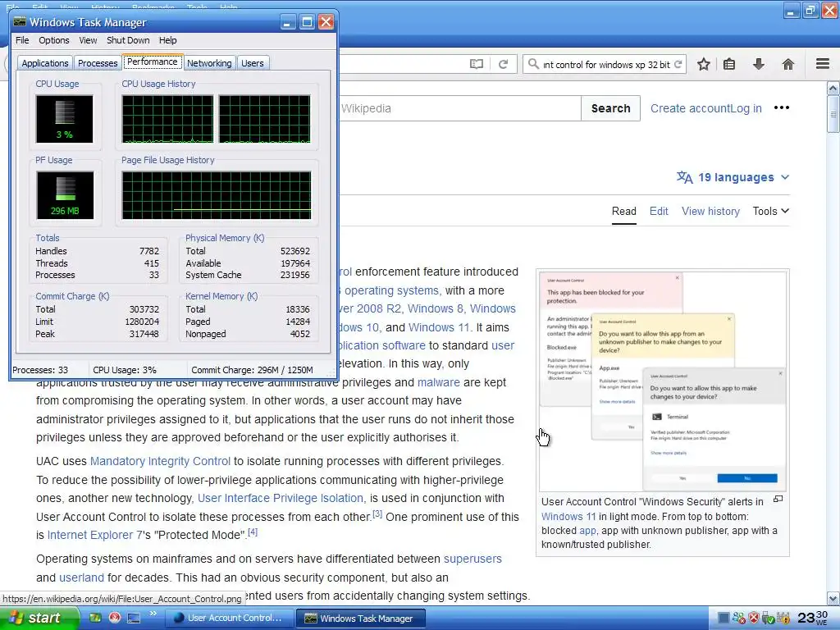
Task: Expand the Wikipedia Tools dropdown
Action: [x=770, y=211]
